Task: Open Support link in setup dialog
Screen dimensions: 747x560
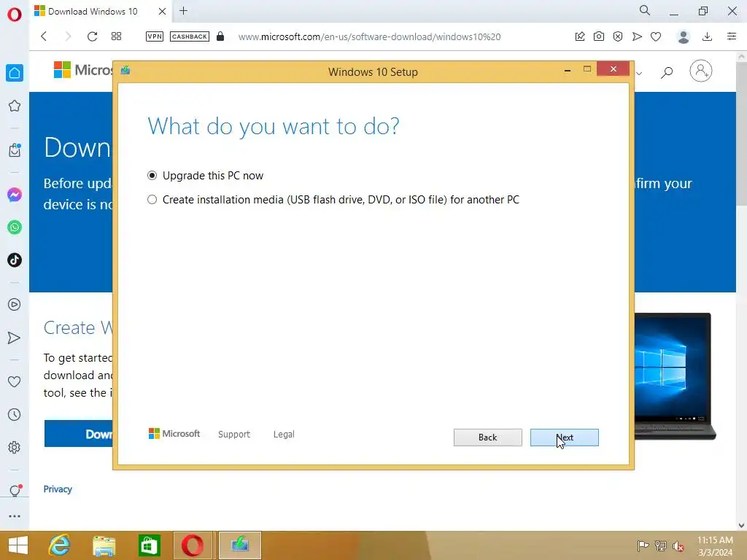Action: pos(234,435)
